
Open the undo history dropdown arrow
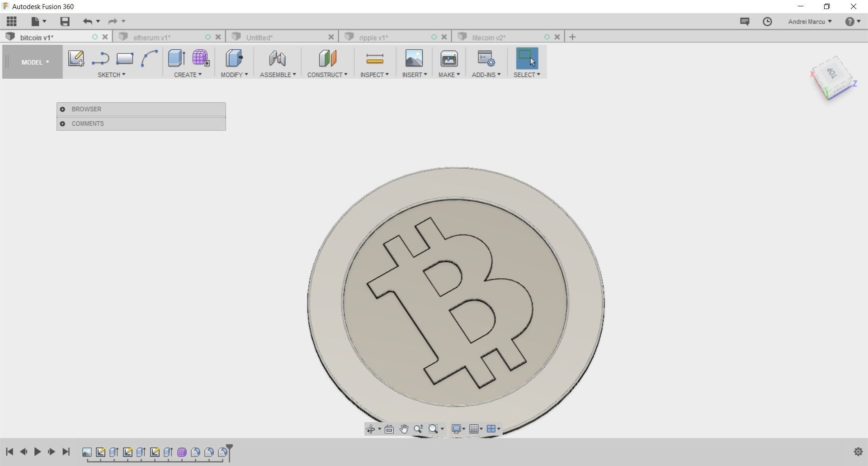98,21
